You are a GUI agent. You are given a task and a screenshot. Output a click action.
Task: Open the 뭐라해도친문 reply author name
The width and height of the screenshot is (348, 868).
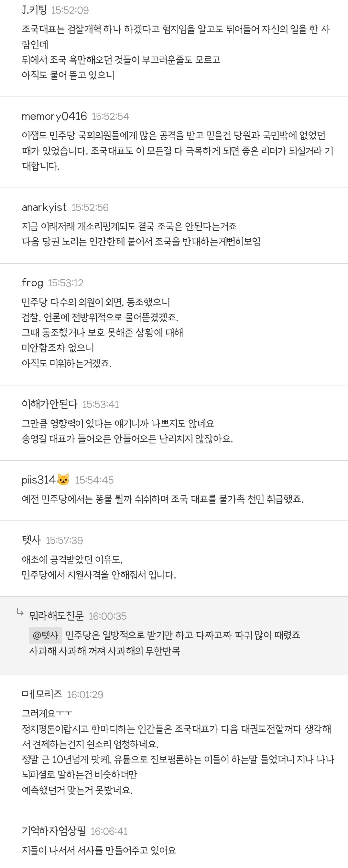[57, 616]
